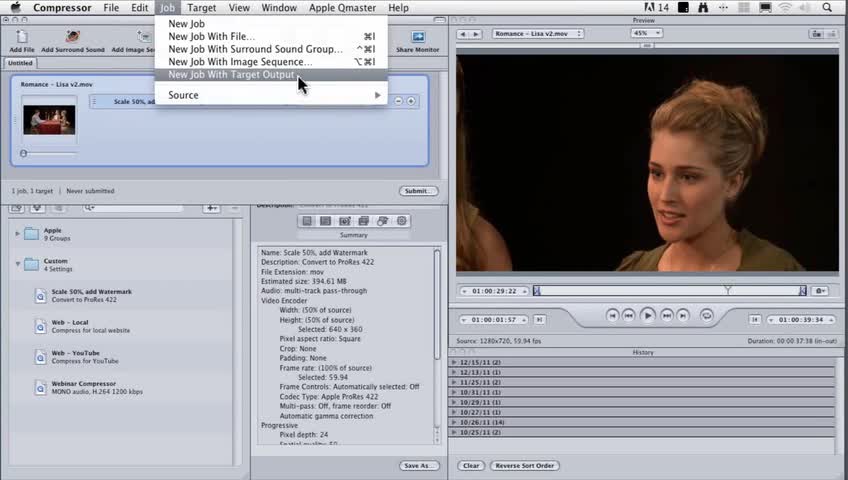Select the Untitled batch tab
The image size is (848, 480).
click(x=21, y=63)
